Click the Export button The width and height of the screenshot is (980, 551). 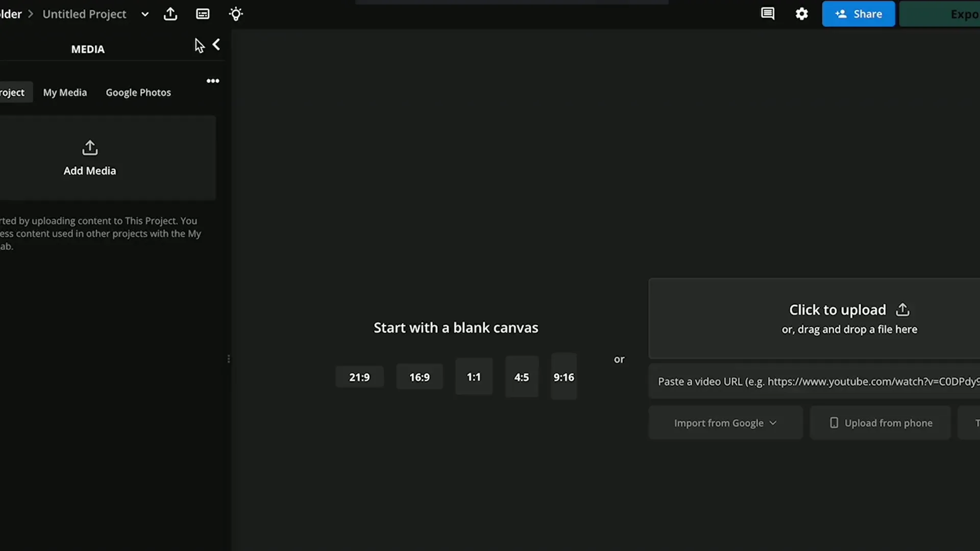pos(940,14)
